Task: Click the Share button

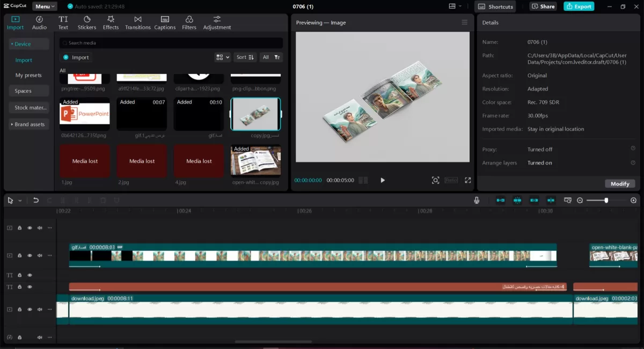Action: [x=543, y=6]
